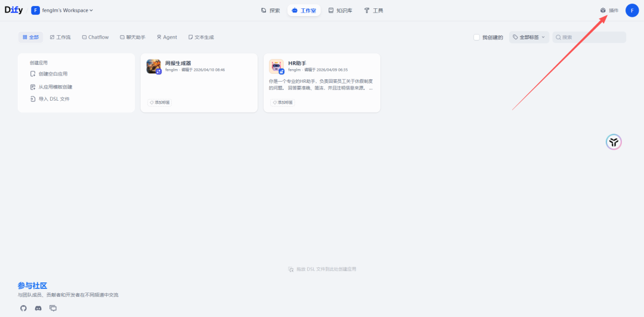Click the Chatflow filter icon

tap(84, 37)
